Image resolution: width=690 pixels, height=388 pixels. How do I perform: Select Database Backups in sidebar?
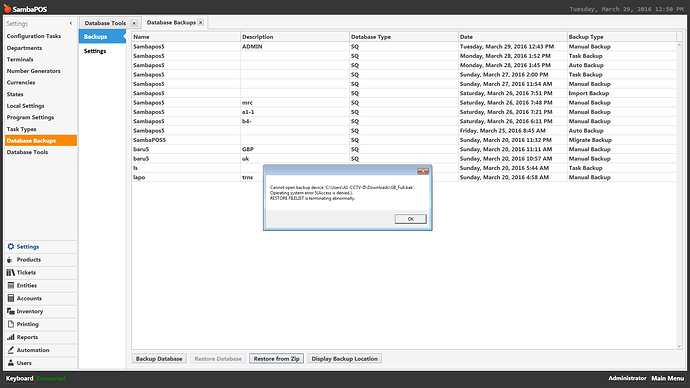point(40,141)
